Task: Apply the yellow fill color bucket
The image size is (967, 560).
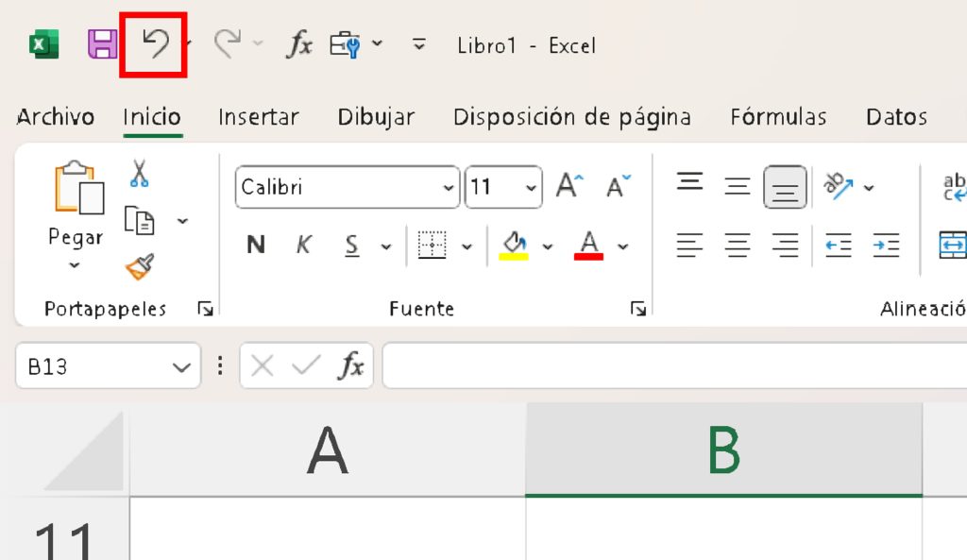Action: click(x=514, y=246)
